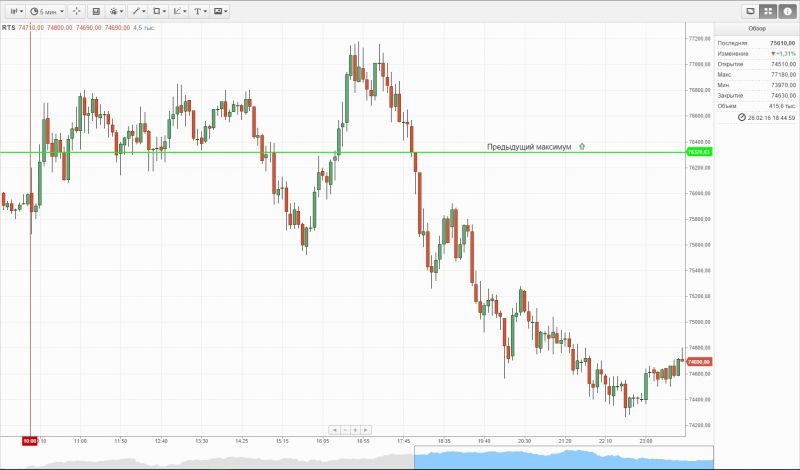Open the Fibonacci/measure tools dropdown
800x470 pixels.
[180, 11]
